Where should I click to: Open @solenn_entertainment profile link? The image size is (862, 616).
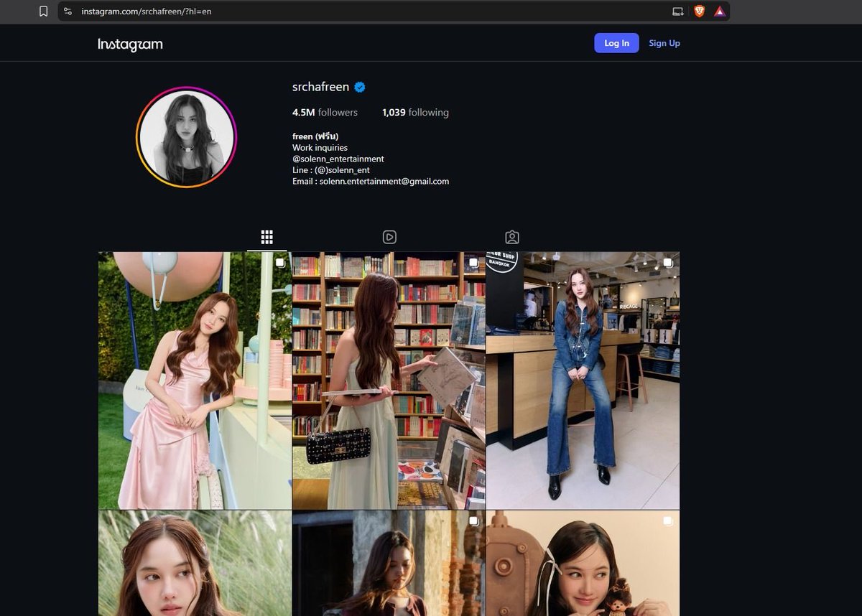338,159
